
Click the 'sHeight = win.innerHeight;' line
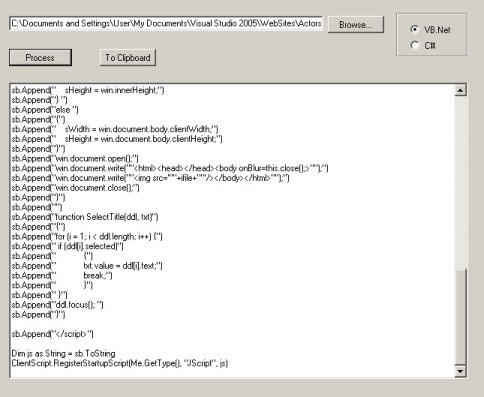[x=88, y=90]
